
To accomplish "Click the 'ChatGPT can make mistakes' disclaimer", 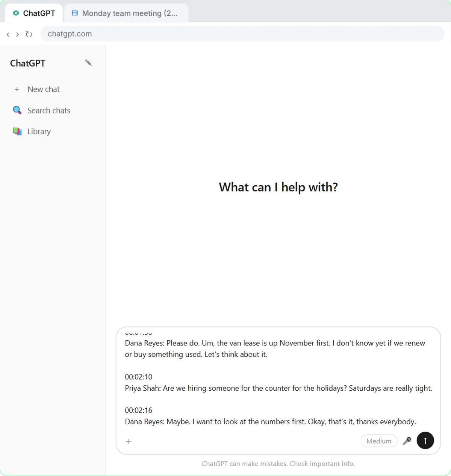I will coord(278,464).
